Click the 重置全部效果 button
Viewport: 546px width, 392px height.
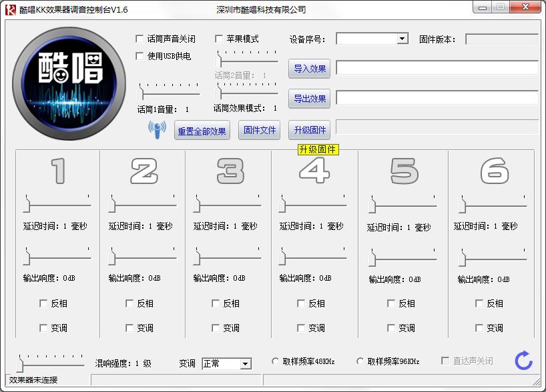pos(202,131)
